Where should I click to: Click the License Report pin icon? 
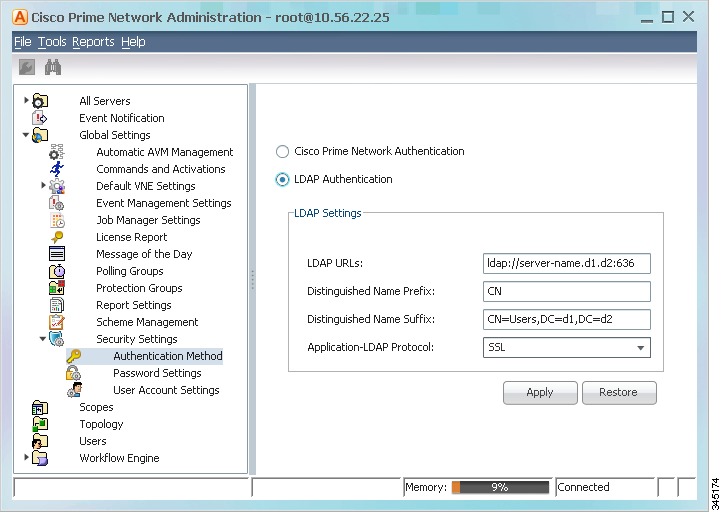pyautogui.click(x=57, y=237)
